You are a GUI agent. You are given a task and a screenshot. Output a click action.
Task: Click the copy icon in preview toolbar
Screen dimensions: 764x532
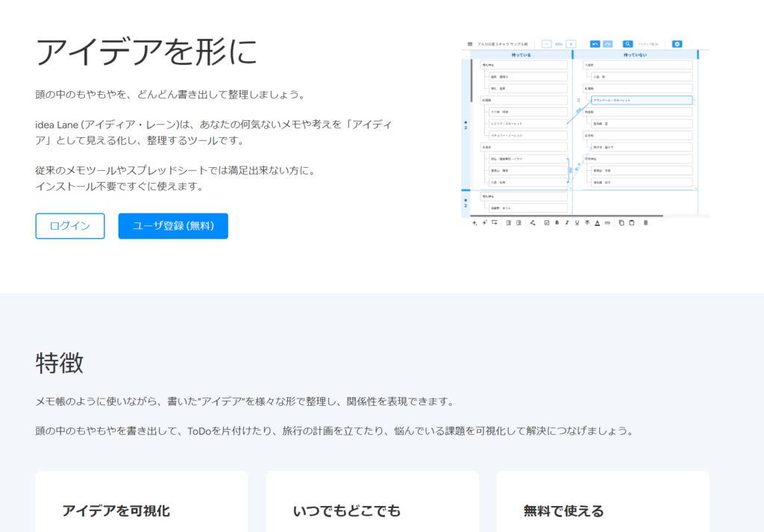[x=621, y=222]
